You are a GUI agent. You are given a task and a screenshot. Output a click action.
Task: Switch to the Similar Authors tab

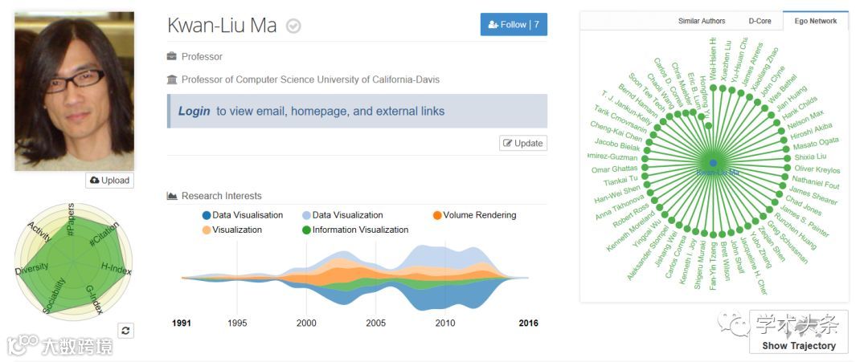click(701, 21)
